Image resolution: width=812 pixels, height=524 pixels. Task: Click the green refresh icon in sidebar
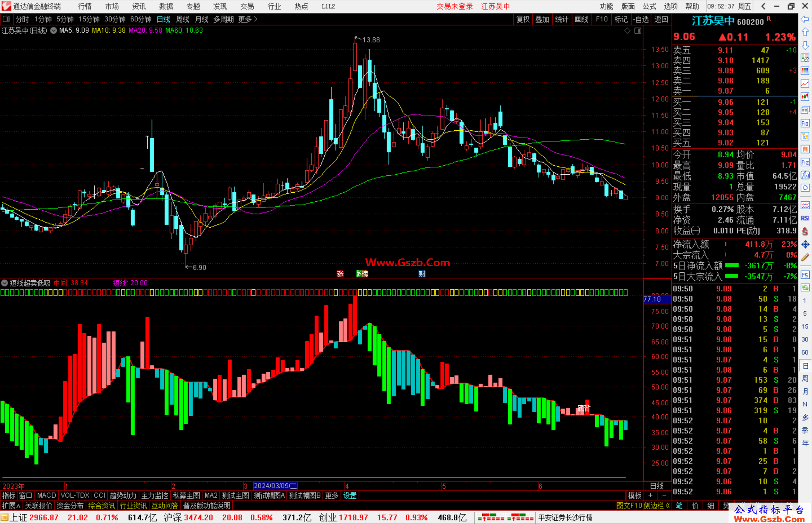pyautogui.click(x=805, y=288)
